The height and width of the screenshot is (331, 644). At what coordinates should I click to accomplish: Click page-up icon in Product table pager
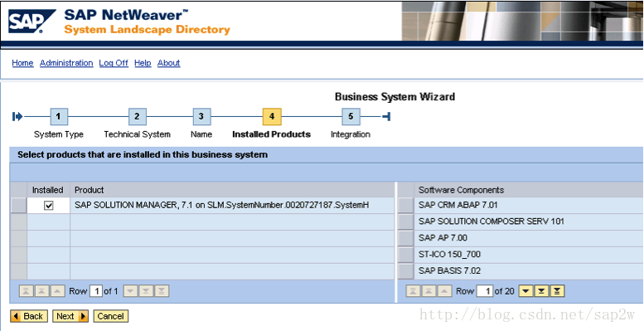click(41, 291)
